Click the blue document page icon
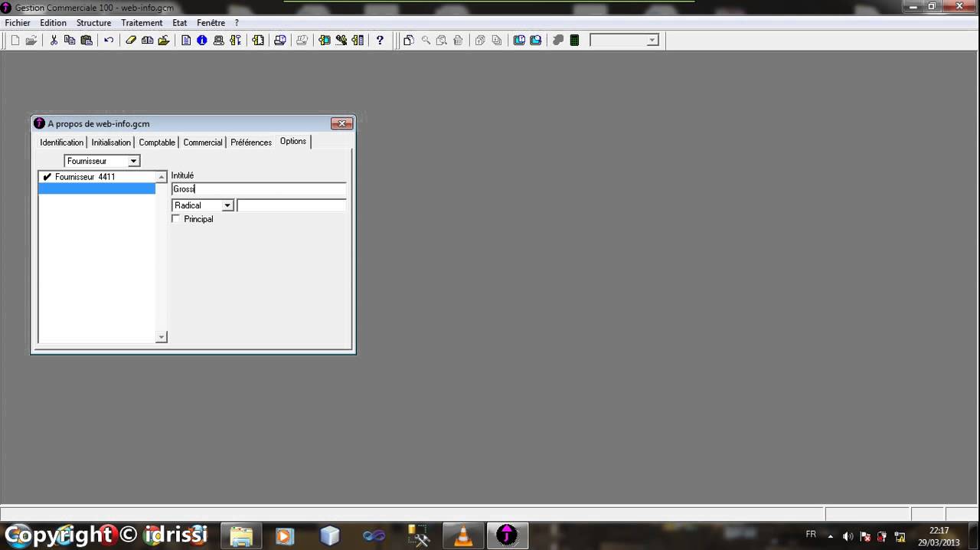 (186, 41)
